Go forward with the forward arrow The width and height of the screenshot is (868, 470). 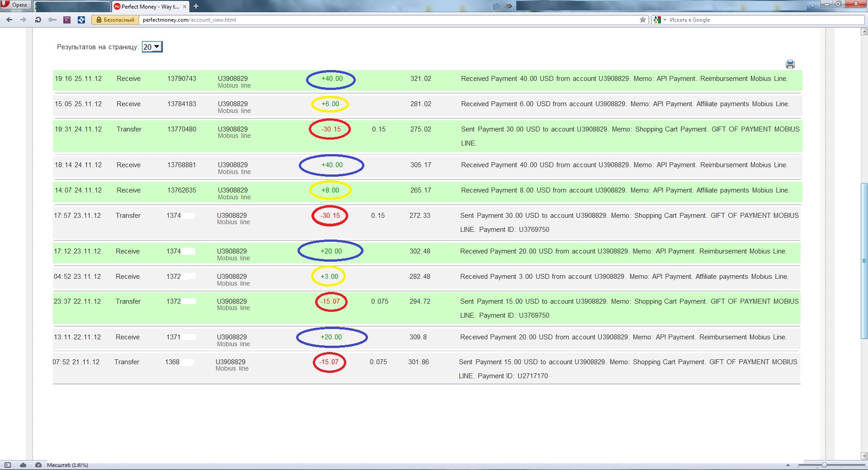pyautogui.click(x=23, y=20)
